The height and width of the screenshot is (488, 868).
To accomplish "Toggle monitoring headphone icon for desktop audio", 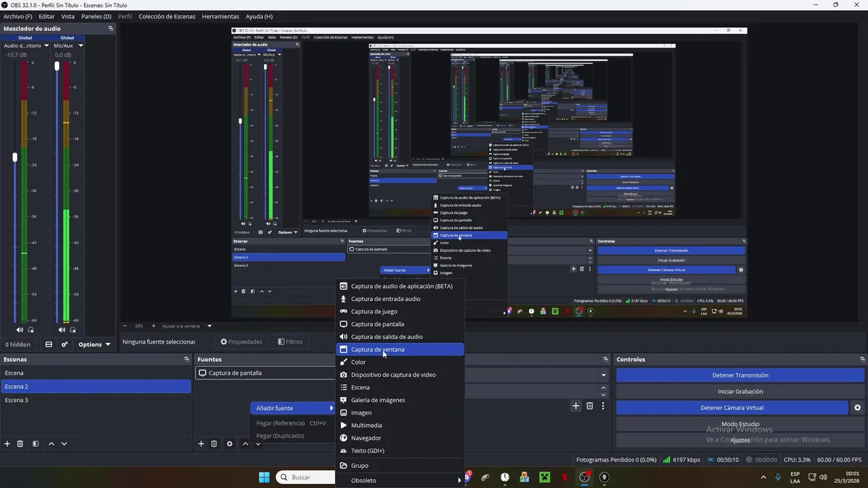I will 31,330.
